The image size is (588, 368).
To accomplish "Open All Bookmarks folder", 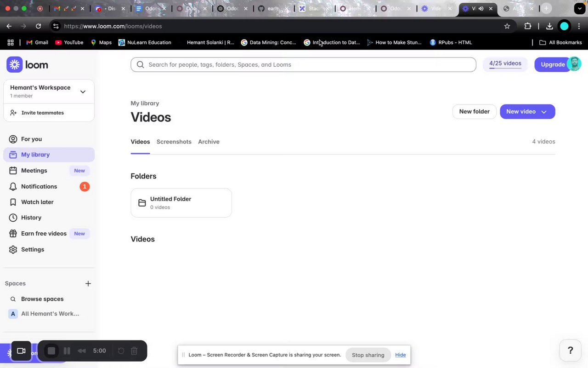I will coord(560,42).
